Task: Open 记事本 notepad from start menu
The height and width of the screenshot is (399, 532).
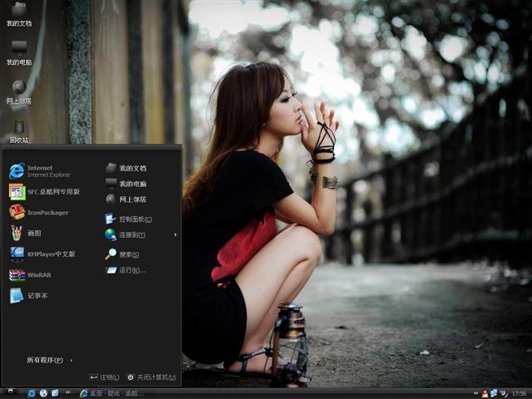Action: click(x=28, y=296)
